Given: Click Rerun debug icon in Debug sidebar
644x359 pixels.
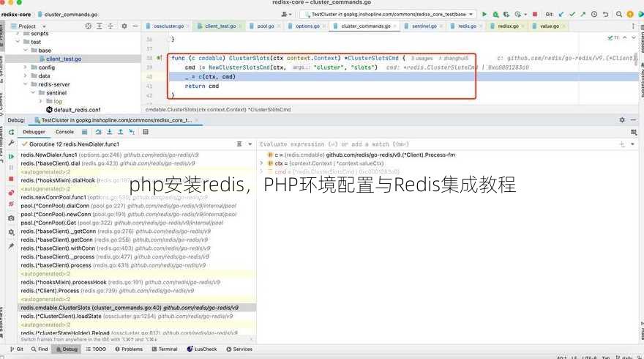Looking at the screenshot, I should [11, 132].
